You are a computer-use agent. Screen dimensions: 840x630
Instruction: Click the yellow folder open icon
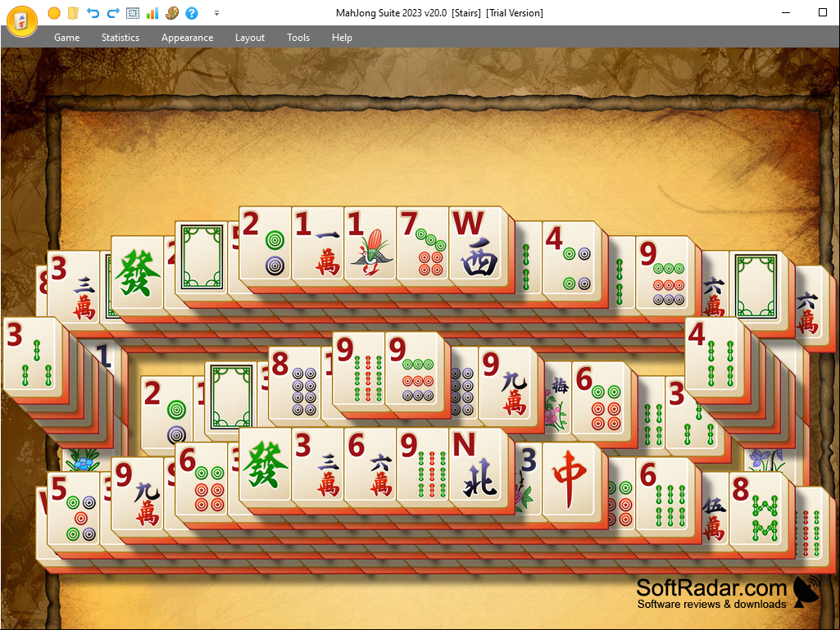[74, 13]
